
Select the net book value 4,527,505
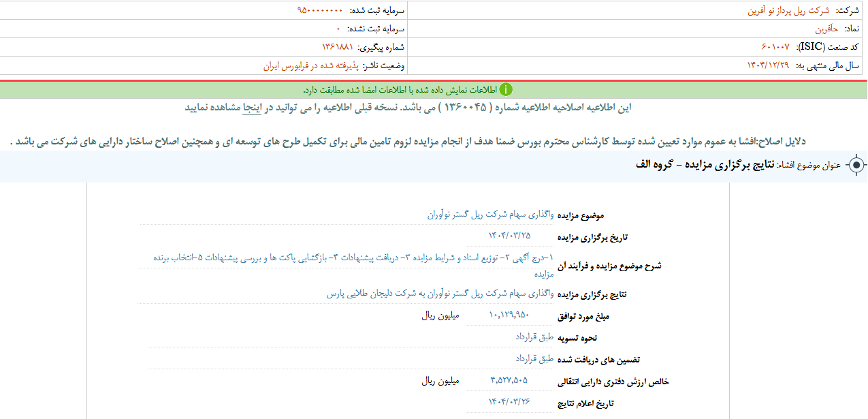click(x=509, y=380)
